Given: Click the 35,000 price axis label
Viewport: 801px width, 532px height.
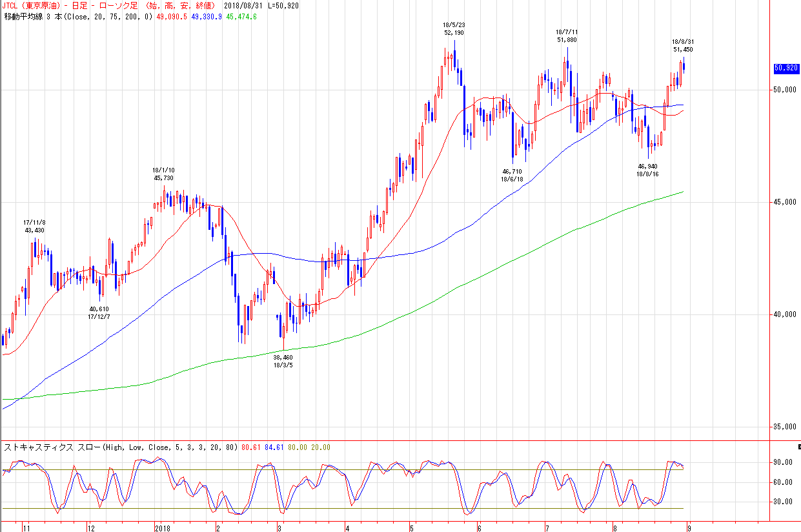Looking at the screenshot, I should pos(786,427).
